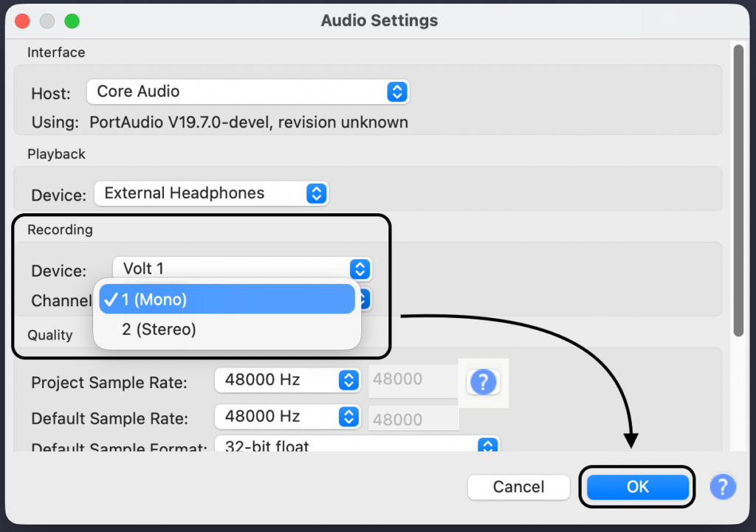Click the green zoom window button
The width and height of the screenshot is (756, 532).
[72, 21]
